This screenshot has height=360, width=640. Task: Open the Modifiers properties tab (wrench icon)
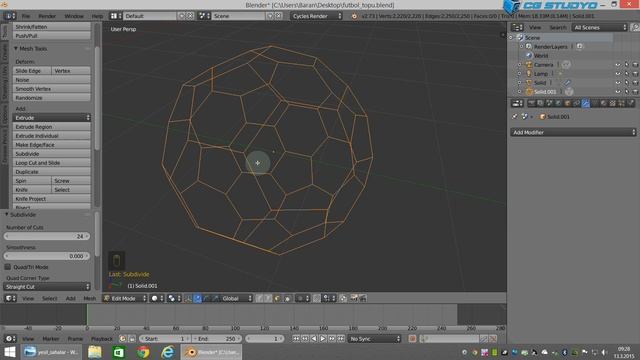click(586, 104)
